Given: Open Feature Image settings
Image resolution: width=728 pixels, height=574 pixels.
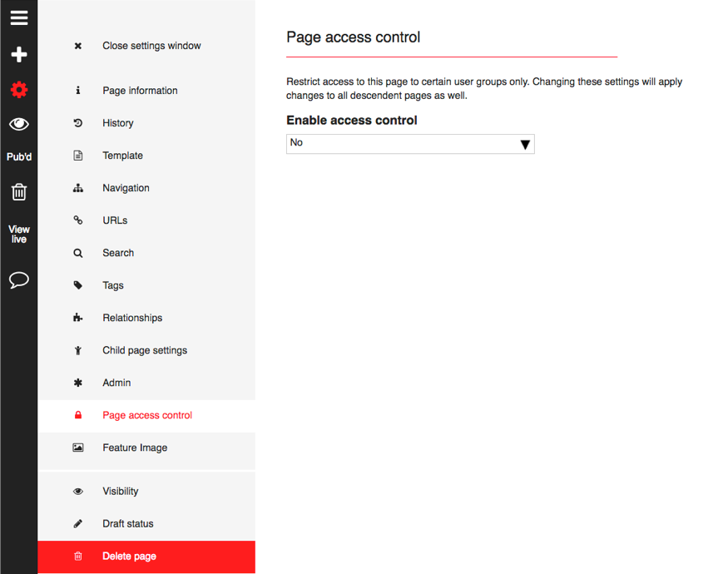Looking at the screenshot, I should tap(135, 448).
